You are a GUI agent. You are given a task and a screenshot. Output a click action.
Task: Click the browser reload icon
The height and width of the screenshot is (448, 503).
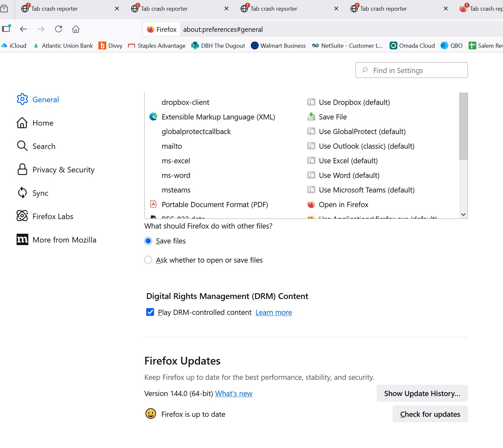point(58,29)
